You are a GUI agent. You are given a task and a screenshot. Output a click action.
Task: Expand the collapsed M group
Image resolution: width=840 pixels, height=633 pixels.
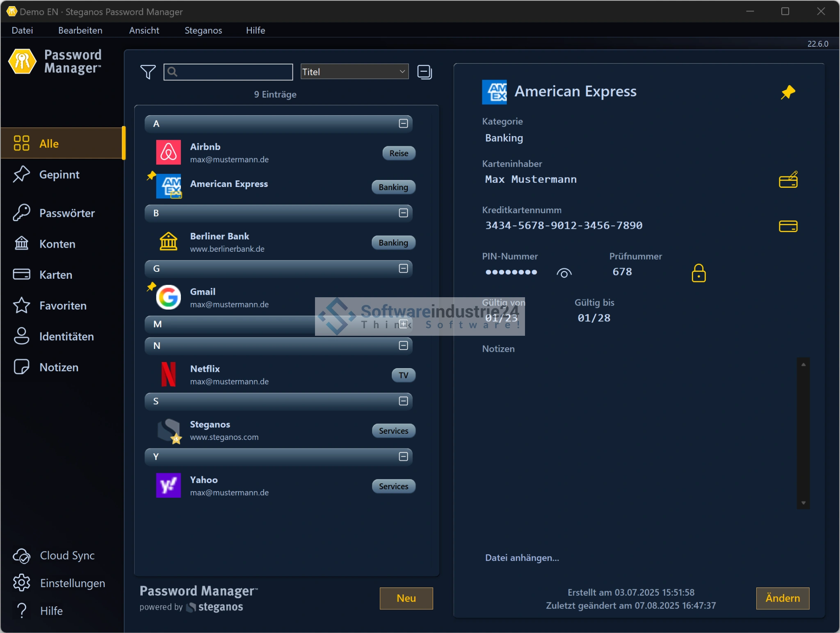pyautogui.click(x=403, y=324)
